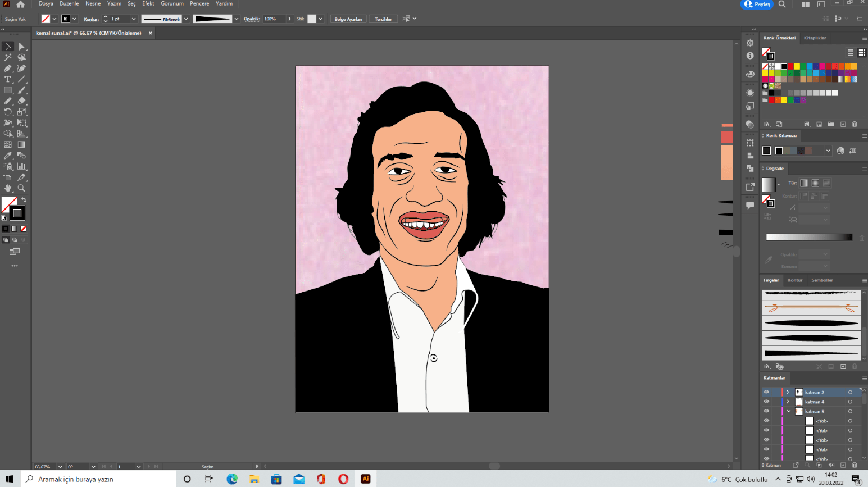The height and width of the screenshot is (487, 868).
Task: Select the Gradient tool in toolbox
Action: [x=21, y=144]
